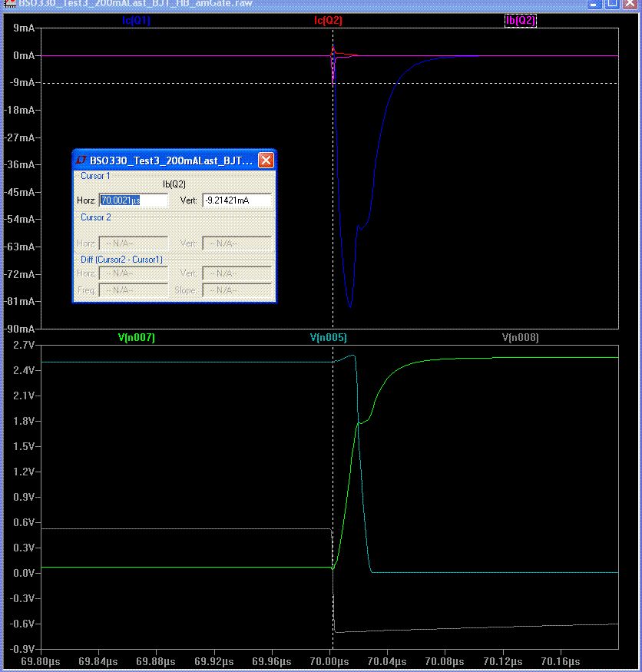Click the Ic(Q2) trace label
The width and height of the screenshot is (642, 672).
[x=328, y=21]
